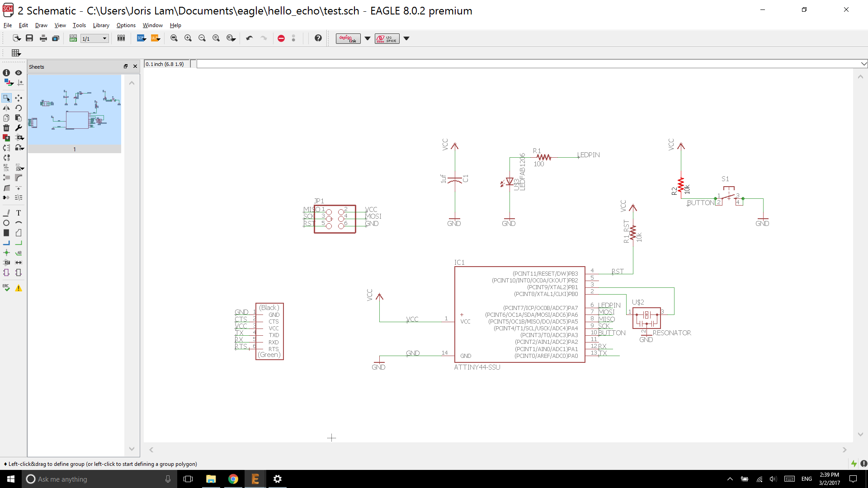Select the Delete trash can tool
The image size is (868, 488).
(x=6, y=128)
